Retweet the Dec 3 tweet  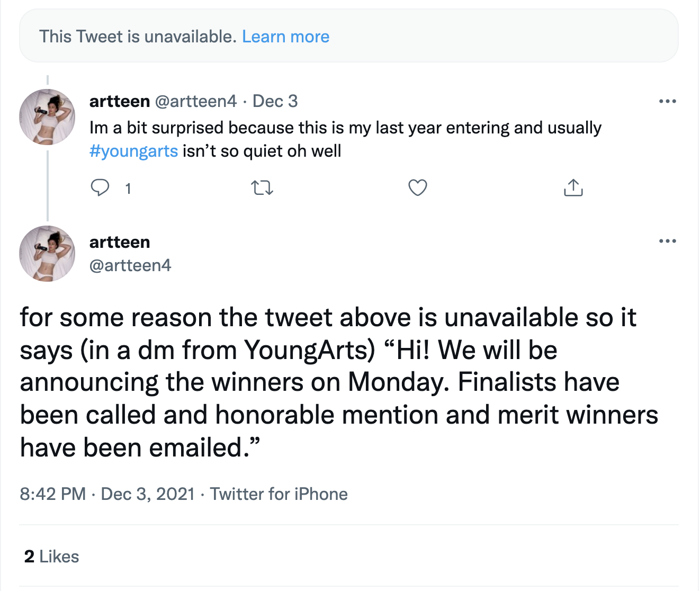[262, 188]
